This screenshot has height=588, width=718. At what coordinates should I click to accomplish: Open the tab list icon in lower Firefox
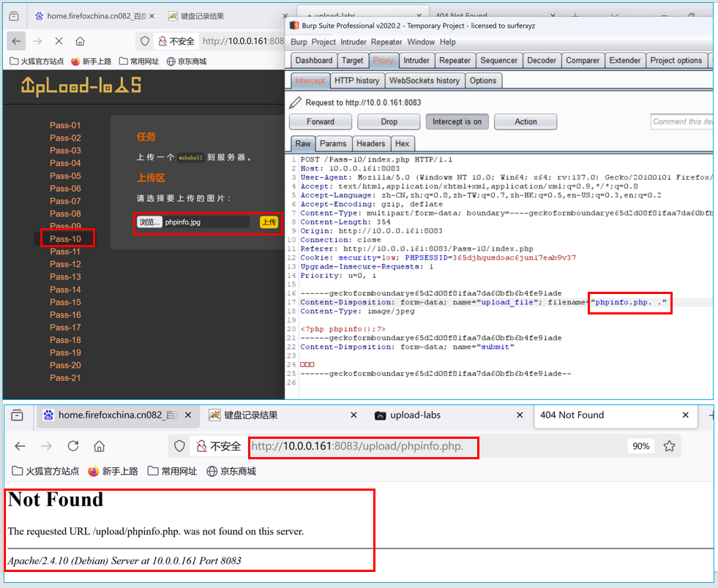(18, 415)
